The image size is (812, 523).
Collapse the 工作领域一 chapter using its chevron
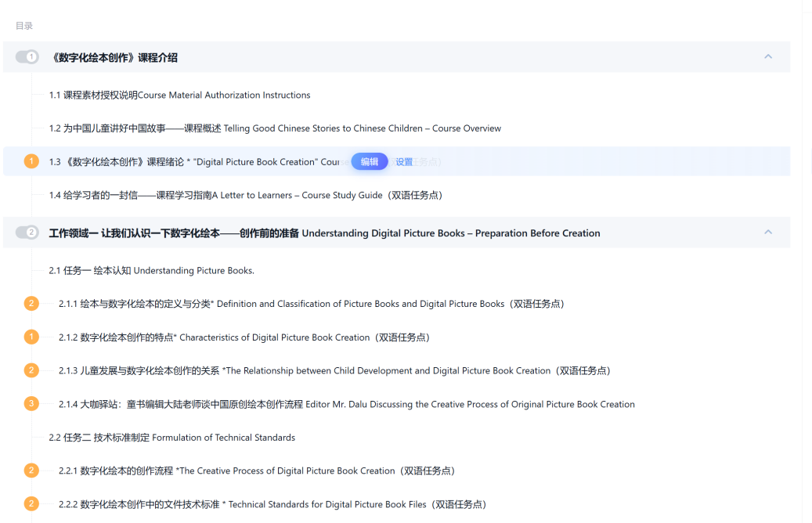point(767,233)
